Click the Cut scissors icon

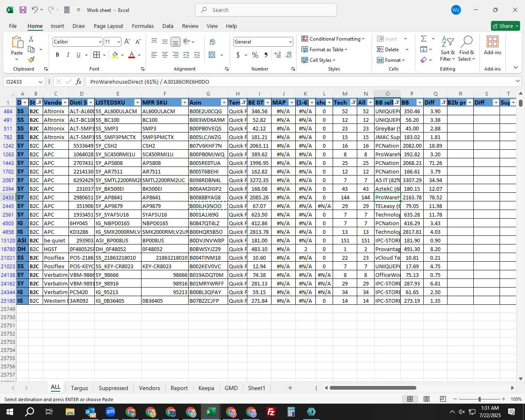pos(31,39)
